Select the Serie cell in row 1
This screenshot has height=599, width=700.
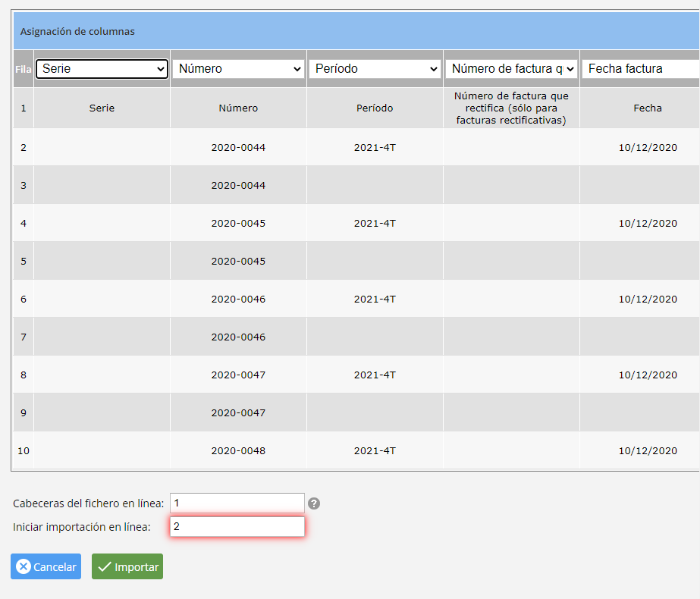pos(102,108)
